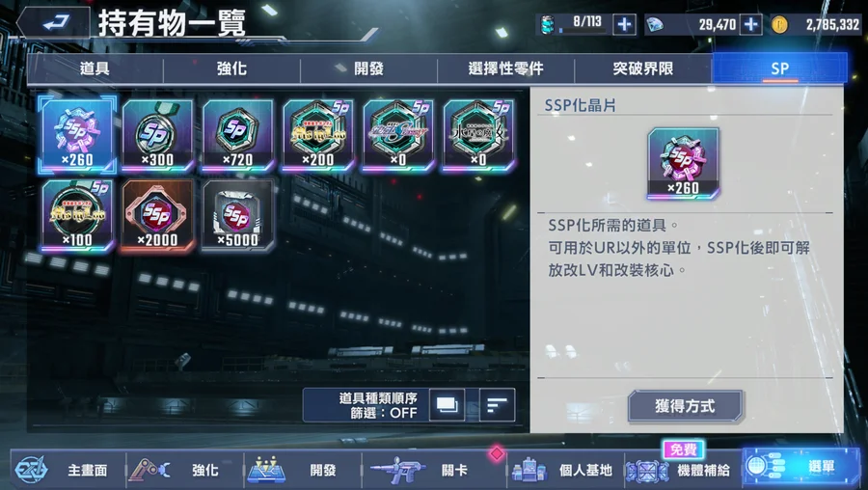868x490 pixels.
Task: Switch to the 道具 tab
Action: click(x=95, y=68)
